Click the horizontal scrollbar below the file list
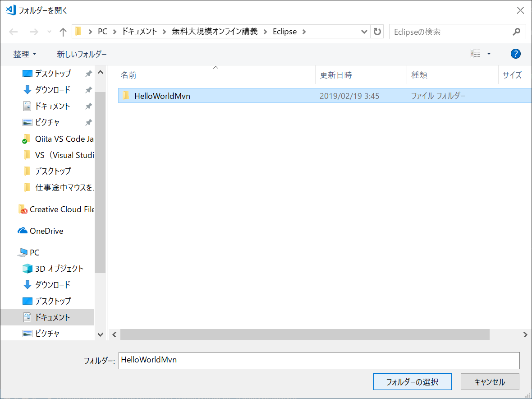Image resolution: width=532 pixels, height=399 pixels. click(x=302, y=334)
